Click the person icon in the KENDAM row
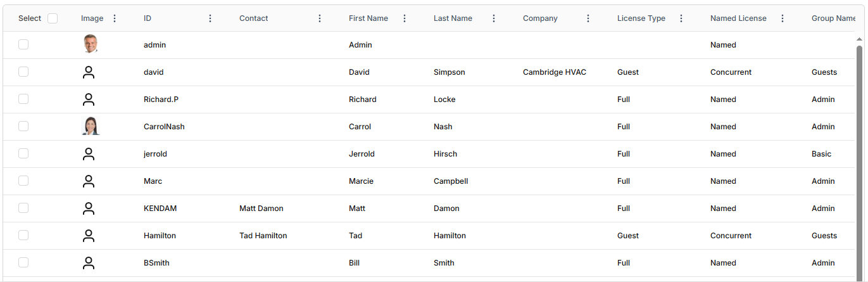868x282 pixels. [x=89, y=208]
